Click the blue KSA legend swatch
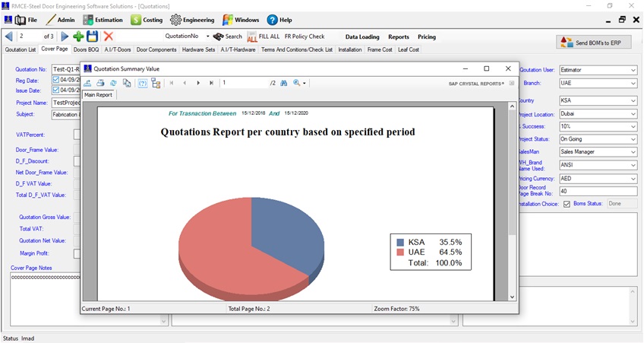The image size is (644, 343). (x=400, y=243)
